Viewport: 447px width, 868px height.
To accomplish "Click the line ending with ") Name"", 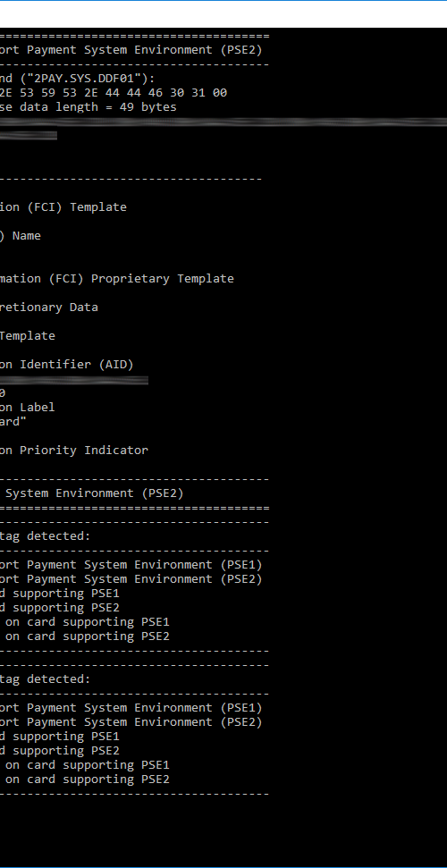I will point(21,236).
